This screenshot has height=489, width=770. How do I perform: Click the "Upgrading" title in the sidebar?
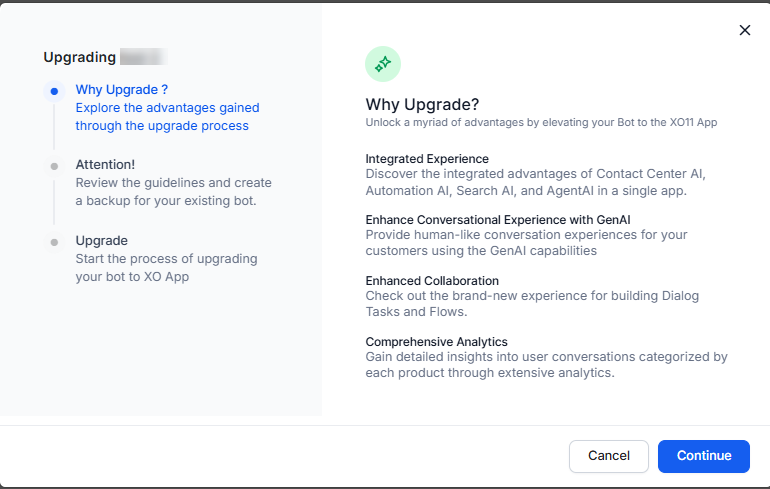coord(80,57)
